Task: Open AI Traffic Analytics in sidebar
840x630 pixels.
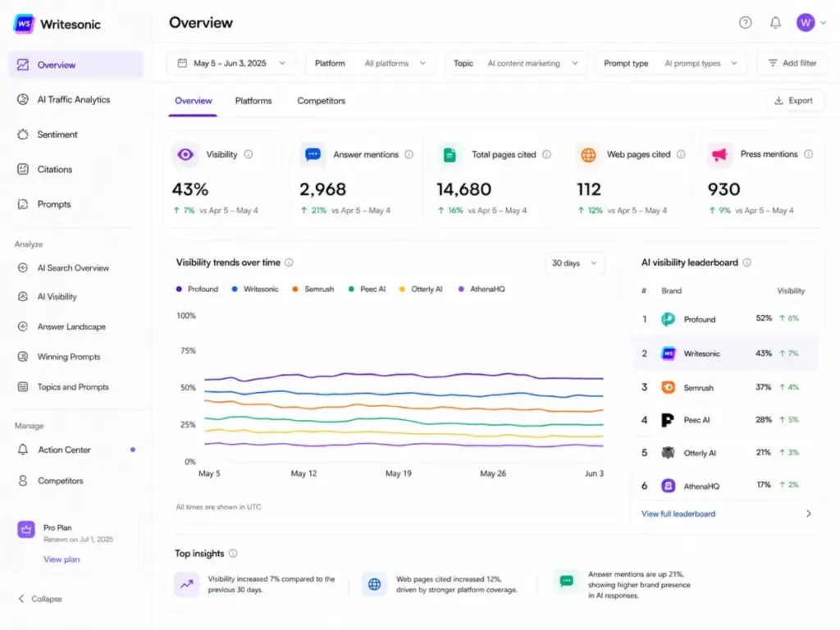Action: pos(75,99)
